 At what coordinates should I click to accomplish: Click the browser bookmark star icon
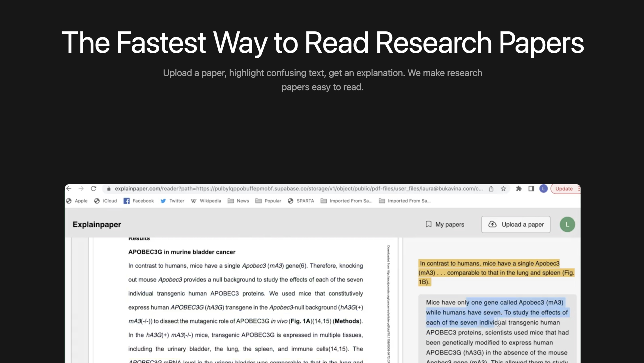tap(504, 188)
